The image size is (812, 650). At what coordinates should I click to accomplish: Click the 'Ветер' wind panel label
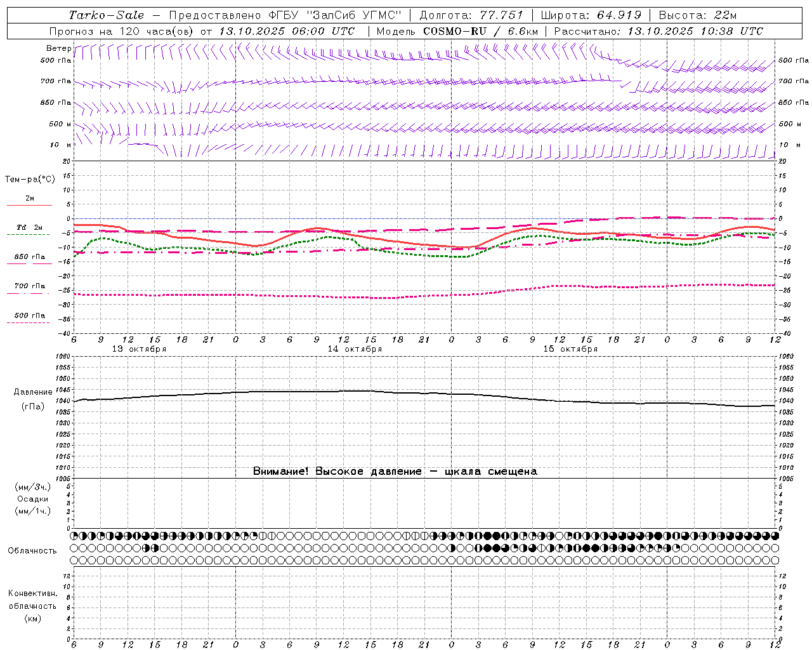pos(58,48)
